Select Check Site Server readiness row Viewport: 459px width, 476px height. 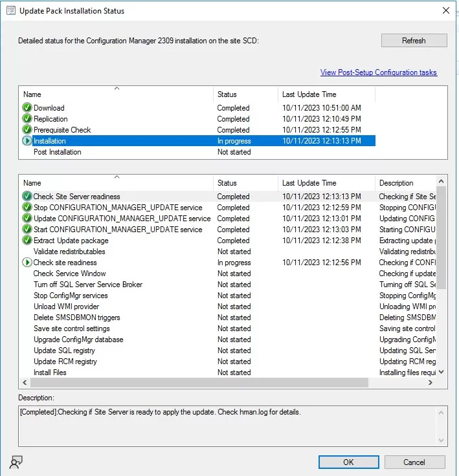click(x=228, y=197)
